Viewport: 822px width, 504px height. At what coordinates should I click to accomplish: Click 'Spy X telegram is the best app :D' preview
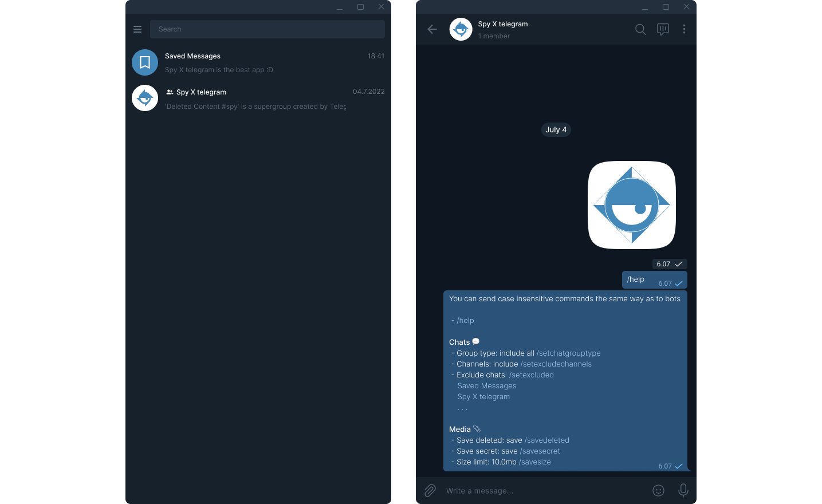coord(219,70)
